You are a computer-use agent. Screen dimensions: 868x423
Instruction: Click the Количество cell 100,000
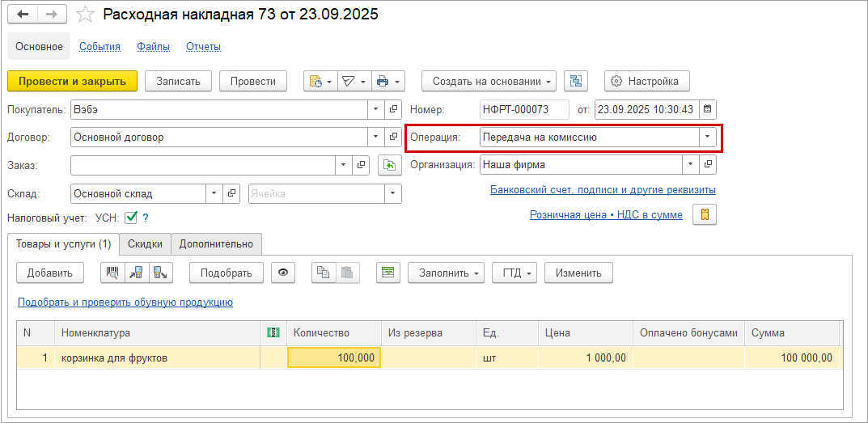point(334,358)
